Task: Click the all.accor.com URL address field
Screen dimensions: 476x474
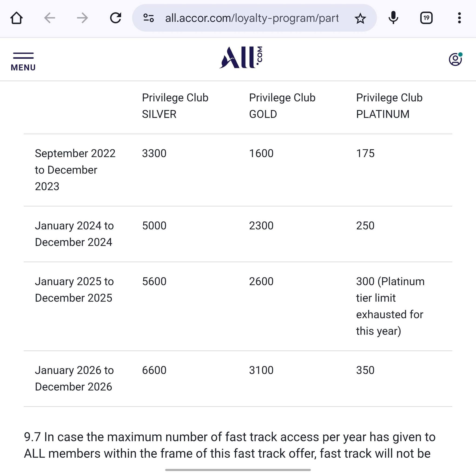Action: (252, 18)
